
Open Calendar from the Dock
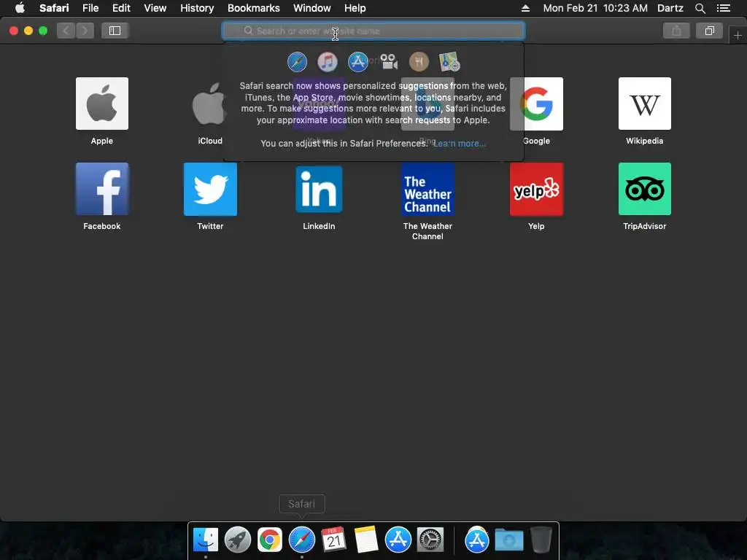pyautogui.click(x=334, y=540)
